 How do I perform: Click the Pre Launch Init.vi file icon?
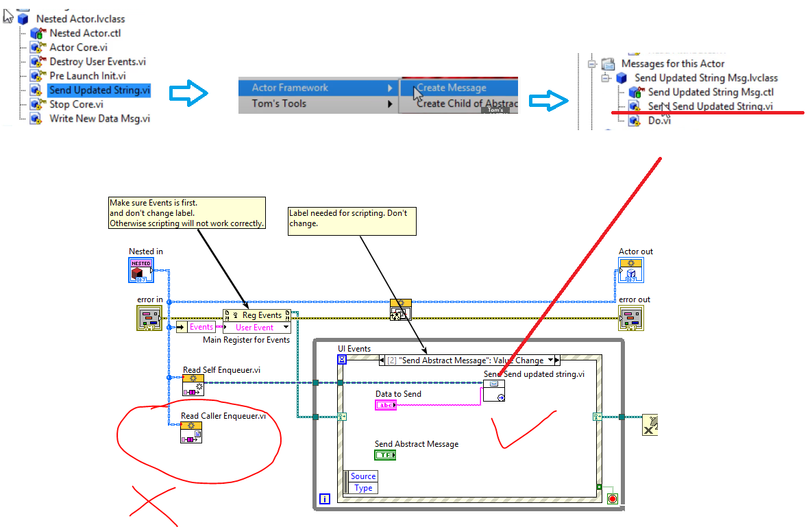pos(38,75)
